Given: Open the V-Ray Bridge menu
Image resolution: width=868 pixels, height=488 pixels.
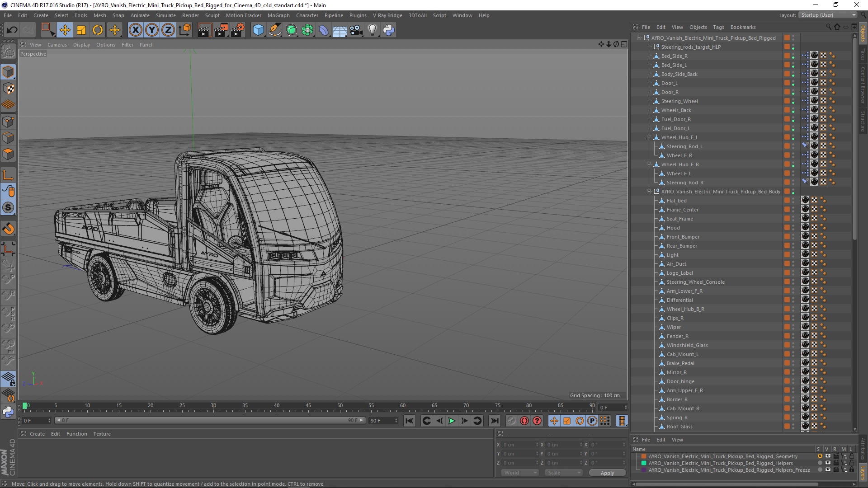Looking at the screenshot, I should click(x=387, y=15).
